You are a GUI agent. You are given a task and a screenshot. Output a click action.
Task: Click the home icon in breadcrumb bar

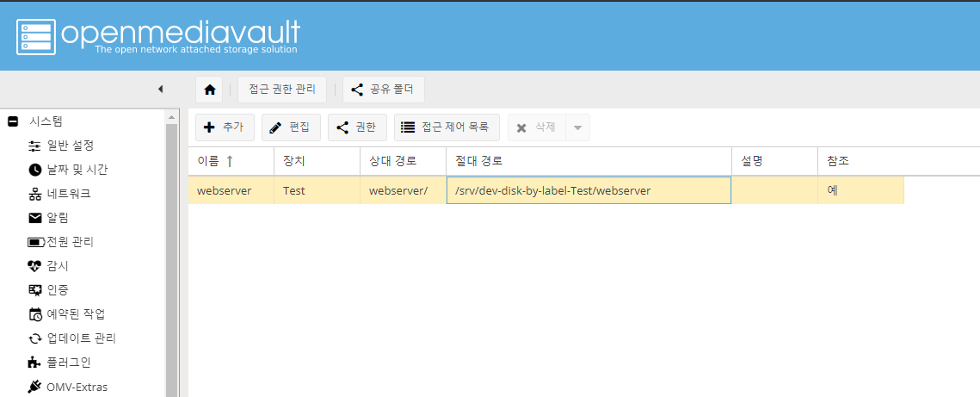tap(209, 90)
